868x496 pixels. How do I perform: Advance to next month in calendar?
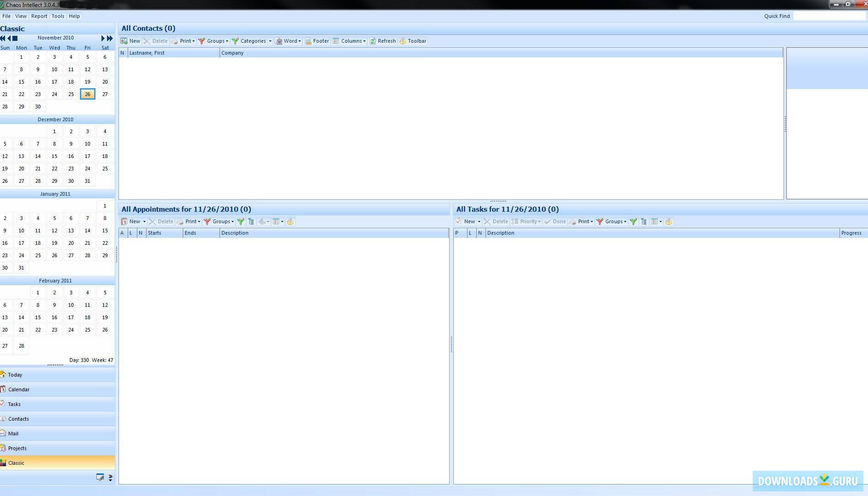103,38
